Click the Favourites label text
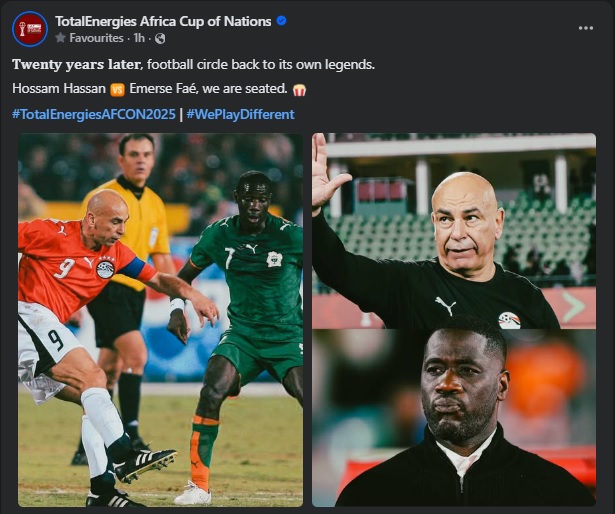 coord(96,38)
